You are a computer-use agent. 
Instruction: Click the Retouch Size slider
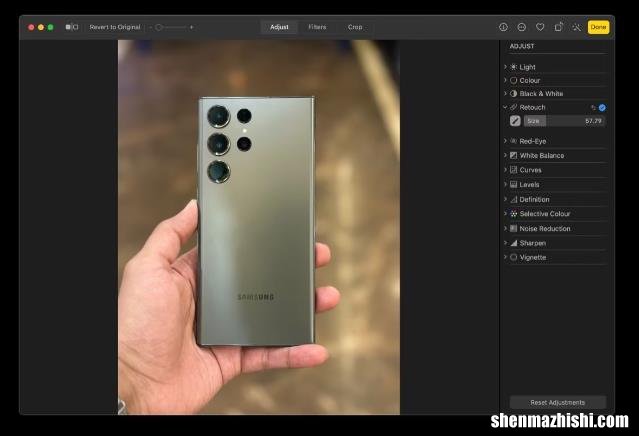[564, 121]
